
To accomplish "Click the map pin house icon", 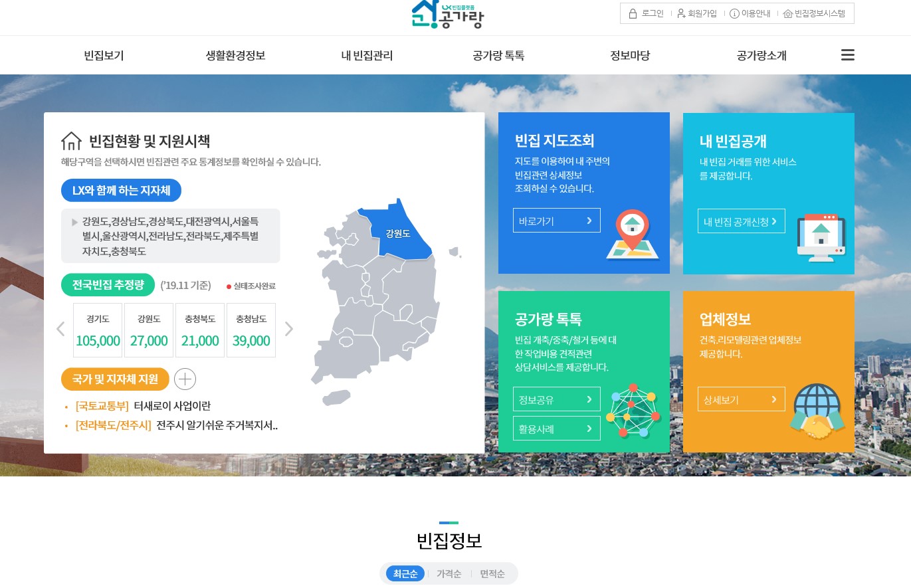I will pos(632,235).
